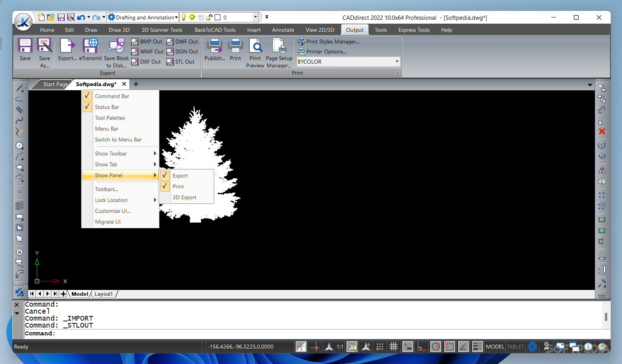Click the command bar scrollbar
Viewport: 622px width, 364px height.
click(x=606, y=316)
